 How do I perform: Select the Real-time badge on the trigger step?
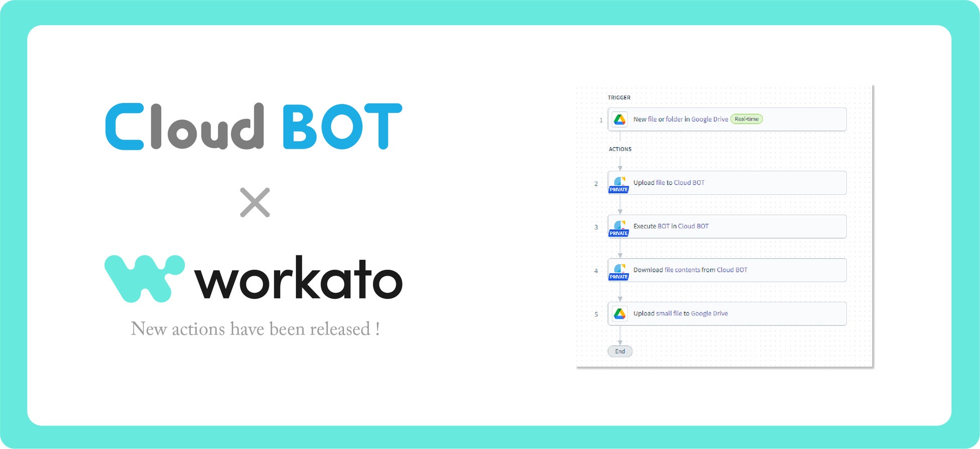tap(746, 119)
